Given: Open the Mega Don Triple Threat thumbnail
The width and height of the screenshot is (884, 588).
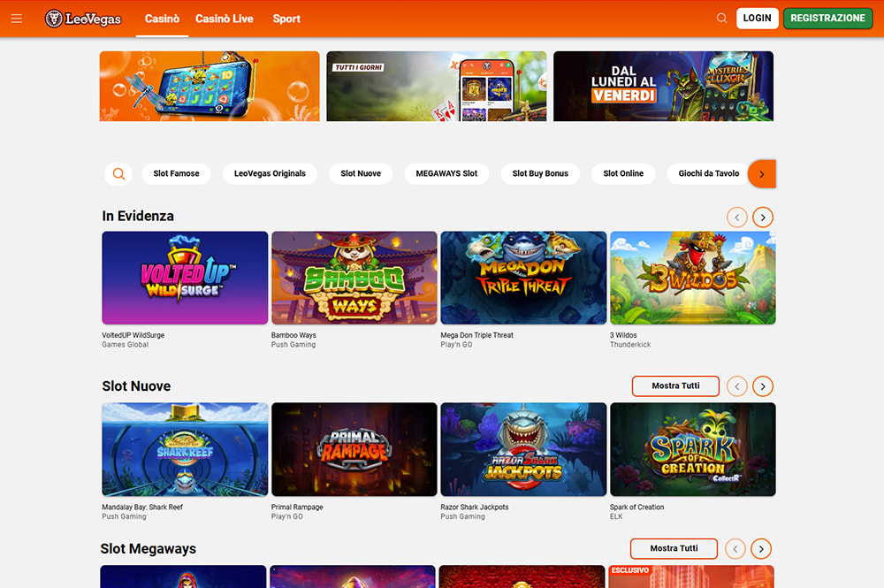Looking at the screenshot, I should click(523, 278).
